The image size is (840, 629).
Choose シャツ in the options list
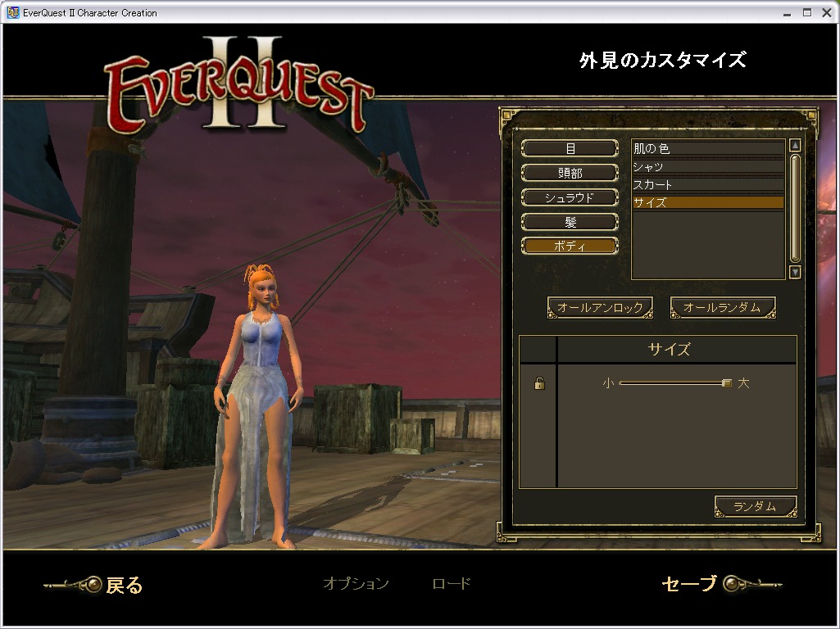708,166
